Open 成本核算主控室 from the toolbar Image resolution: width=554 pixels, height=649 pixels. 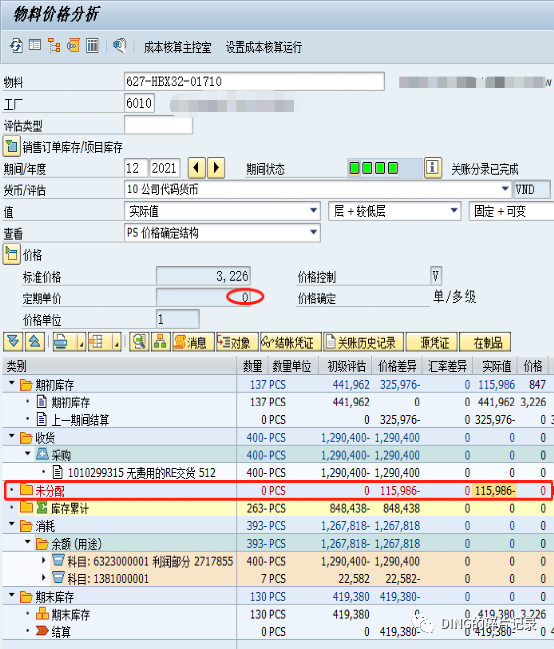click(x=177, y=47)
